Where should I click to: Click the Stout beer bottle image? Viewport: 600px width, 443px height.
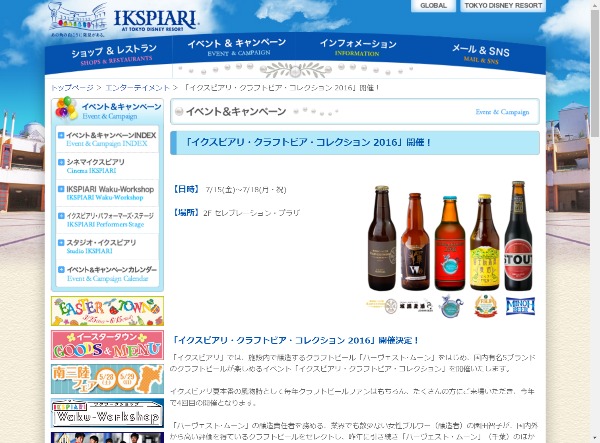(x=518, y=236)
